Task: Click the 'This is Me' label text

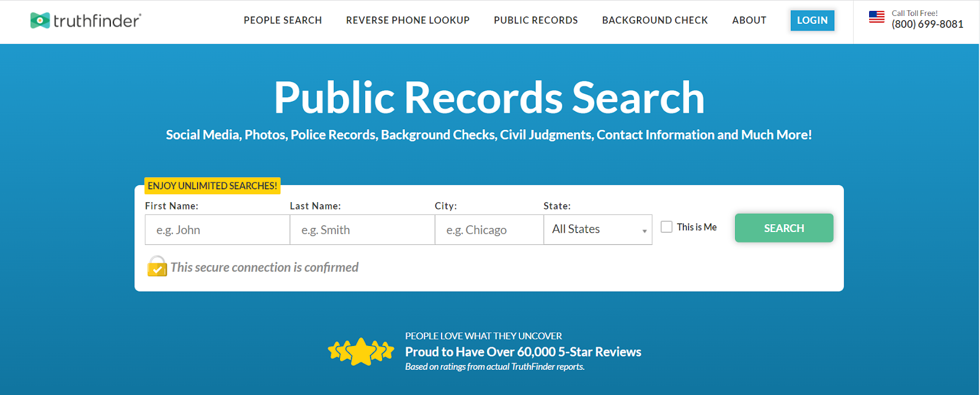Action: 696,227
